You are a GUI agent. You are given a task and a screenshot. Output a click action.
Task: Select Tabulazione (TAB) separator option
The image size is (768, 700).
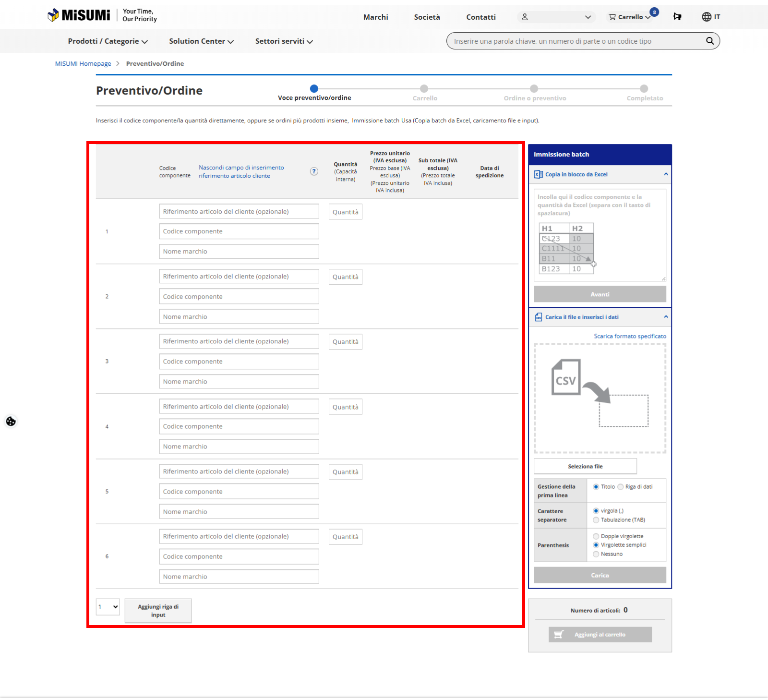click(596, 520)
